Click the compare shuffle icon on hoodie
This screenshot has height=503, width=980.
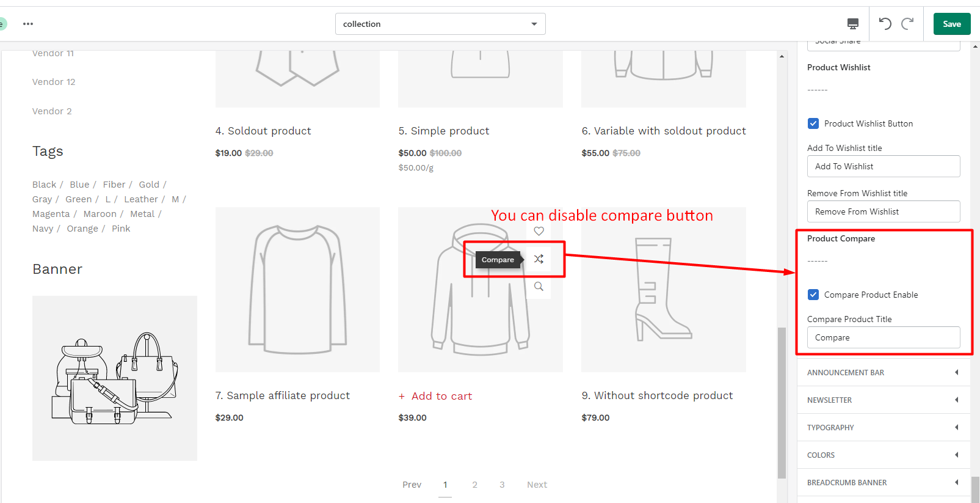coord(539,259)
